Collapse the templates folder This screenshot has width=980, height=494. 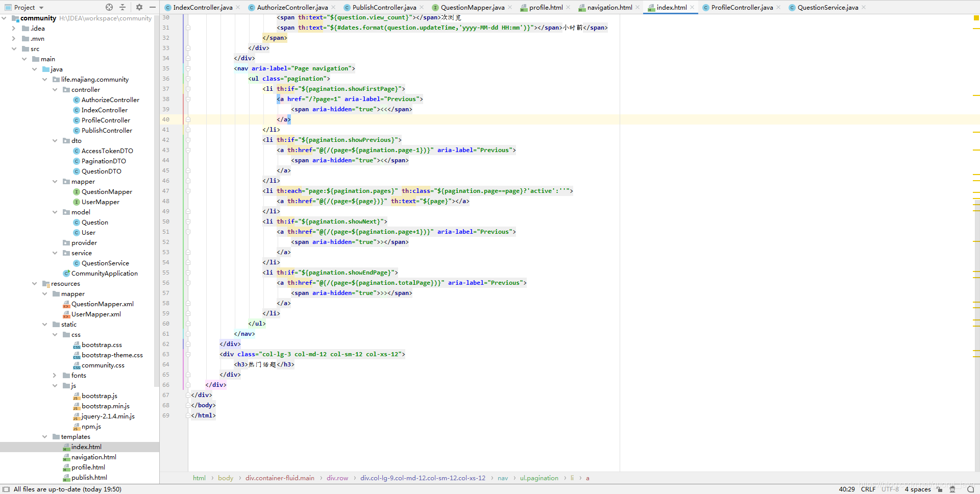coord(44,437)
